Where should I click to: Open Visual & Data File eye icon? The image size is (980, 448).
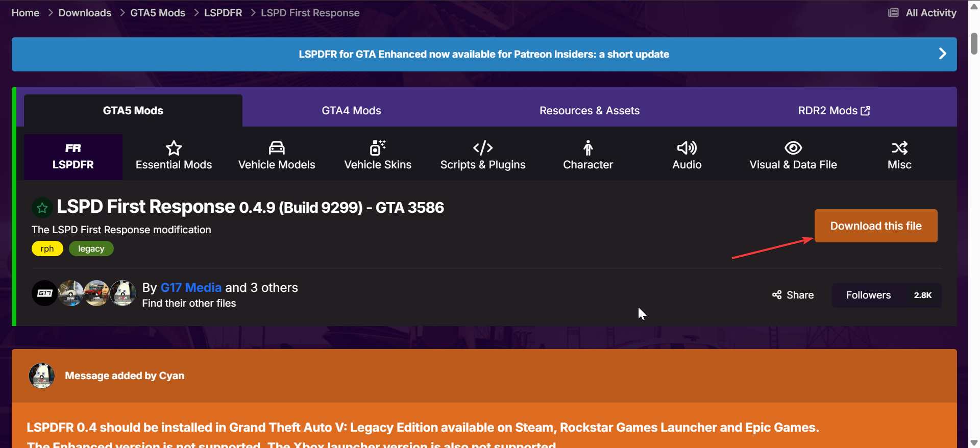793,148
